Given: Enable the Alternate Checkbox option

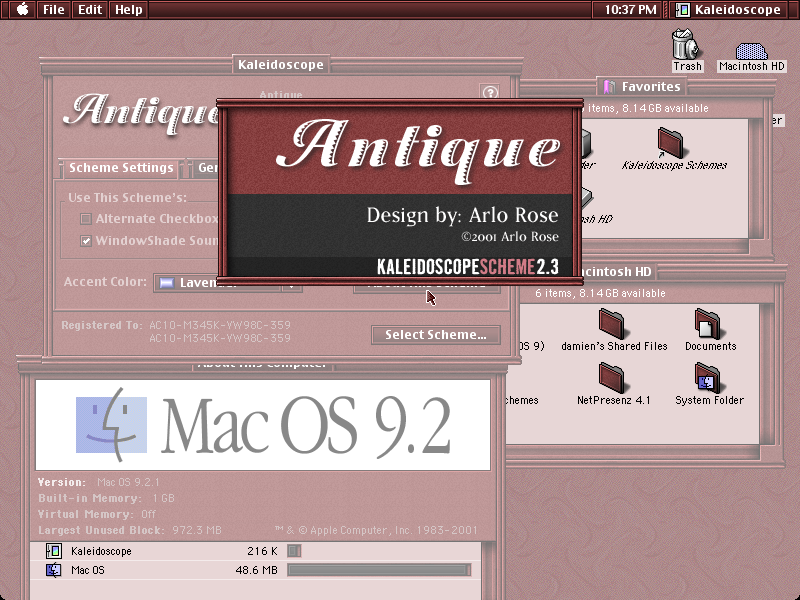Looking at the screenshot, I should coord(86,219).
